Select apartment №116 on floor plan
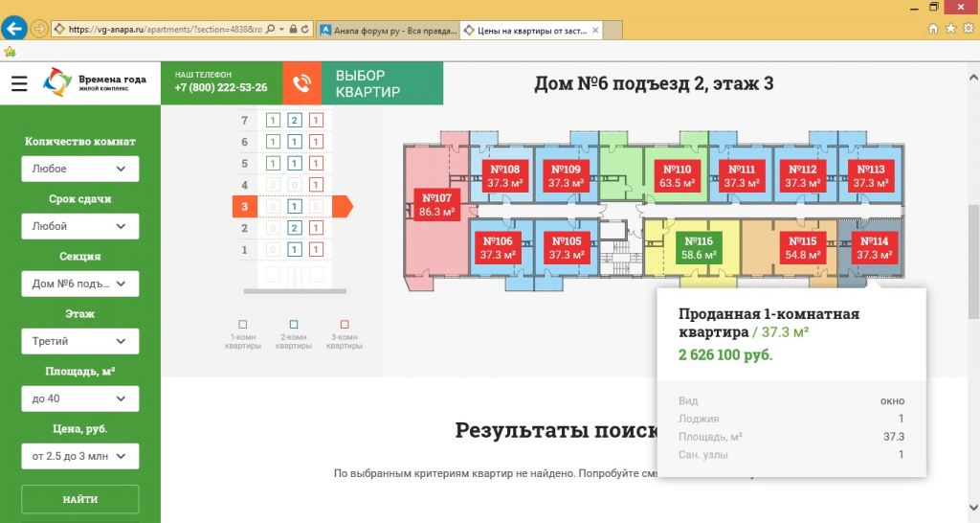The height and width of the screenshot is (523, 980). click(698, 248)
